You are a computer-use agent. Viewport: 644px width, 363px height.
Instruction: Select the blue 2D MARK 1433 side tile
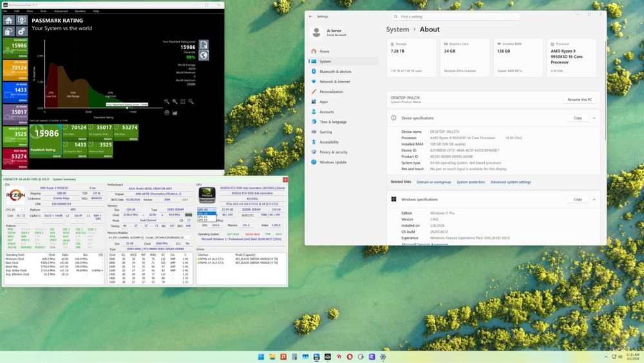[x=15, y=92]
